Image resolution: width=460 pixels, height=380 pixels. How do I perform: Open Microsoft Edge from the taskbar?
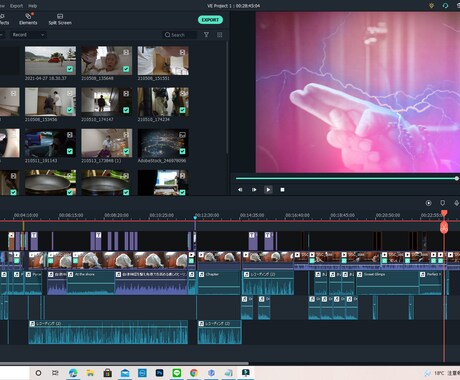(x=73, y=373)
